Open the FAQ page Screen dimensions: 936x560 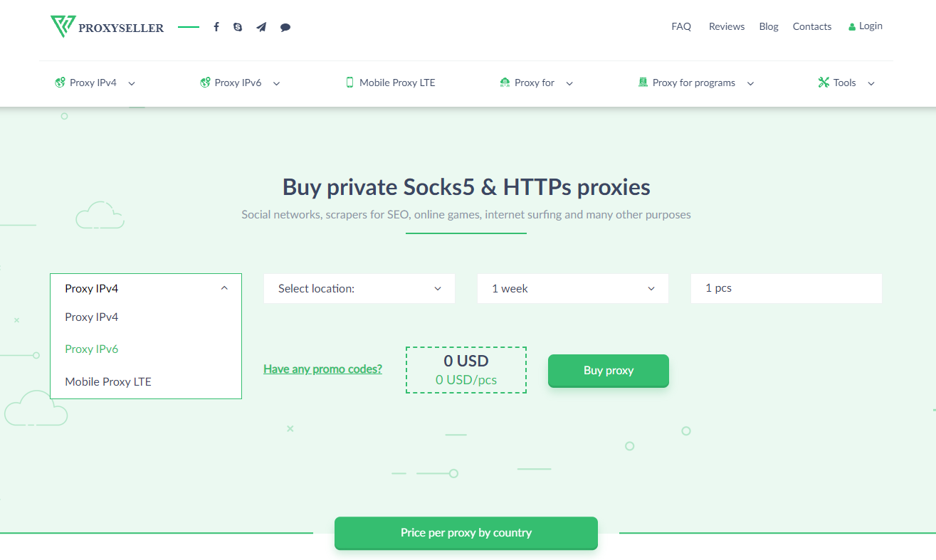(x=681, y=26)
